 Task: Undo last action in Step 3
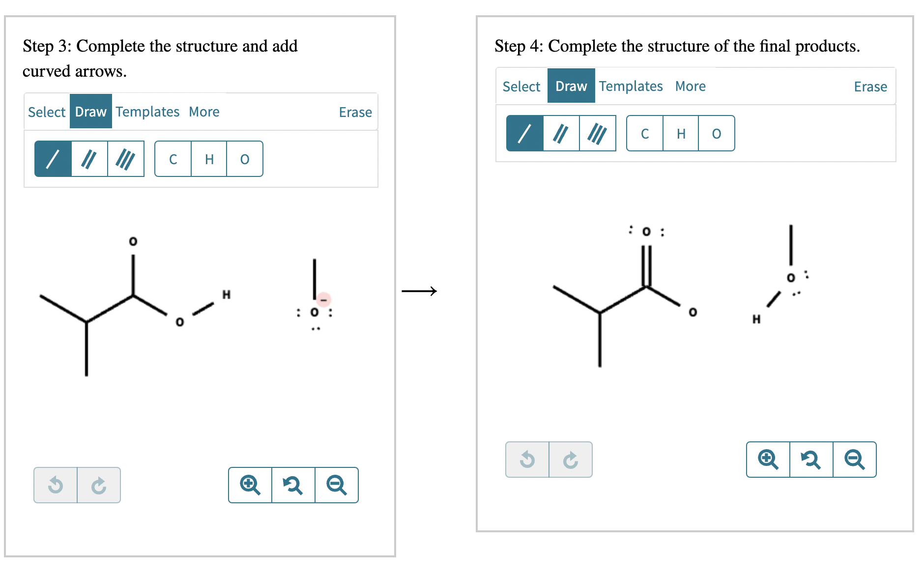(56, 485)
